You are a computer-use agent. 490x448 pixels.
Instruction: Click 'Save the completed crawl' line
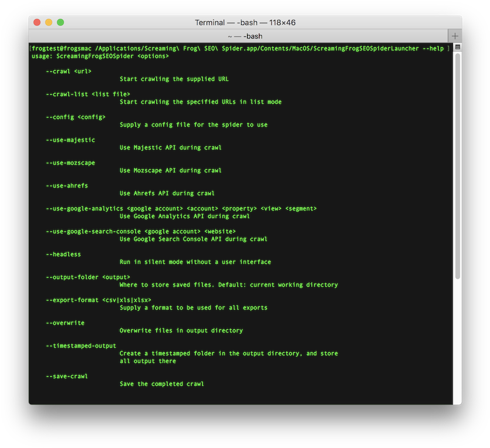(162, 383)
